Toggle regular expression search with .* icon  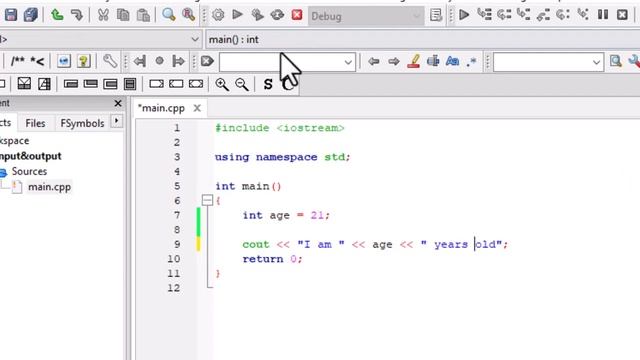pos(472,61)
